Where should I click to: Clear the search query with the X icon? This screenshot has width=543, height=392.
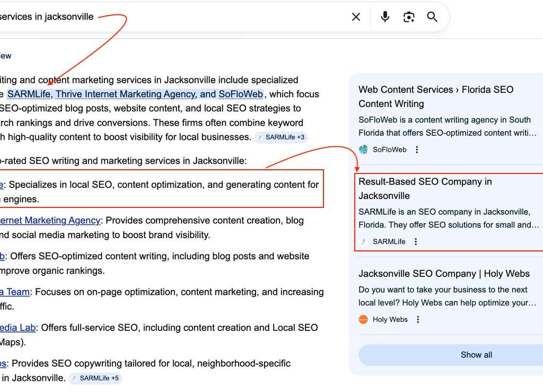coord(355,16)
